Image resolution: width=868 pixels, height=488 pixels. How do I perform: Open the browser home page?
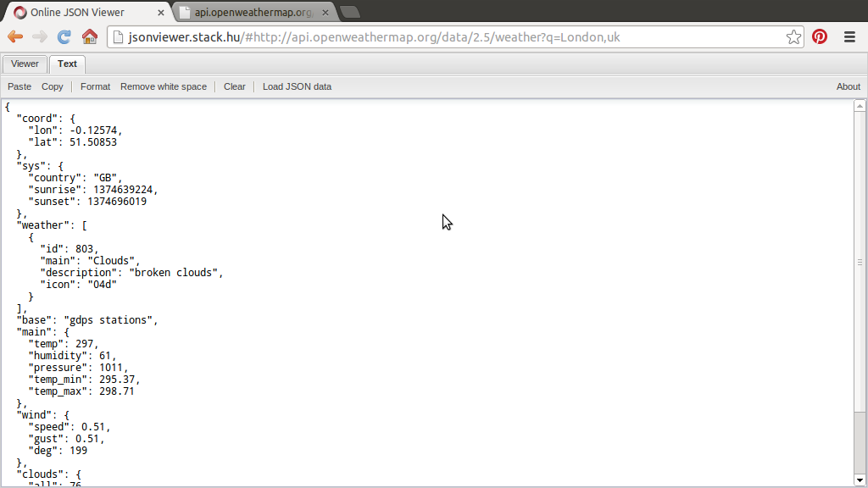tap(89, 36)
